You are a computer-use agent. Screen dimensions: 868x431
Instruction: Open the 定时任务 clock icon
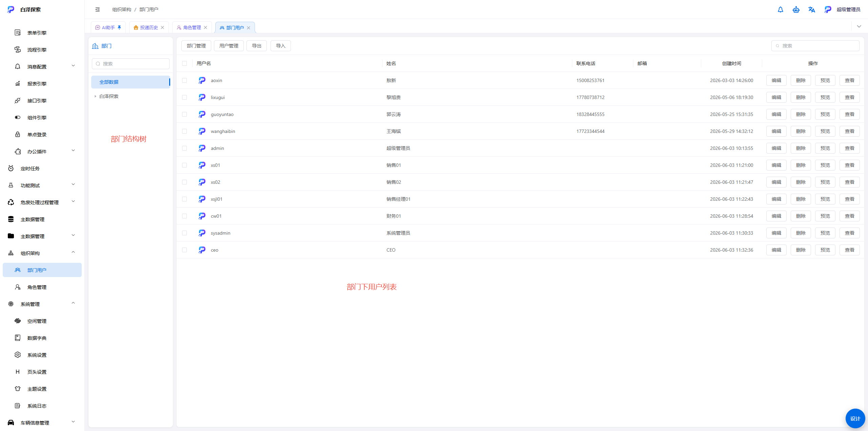(11, 168)
